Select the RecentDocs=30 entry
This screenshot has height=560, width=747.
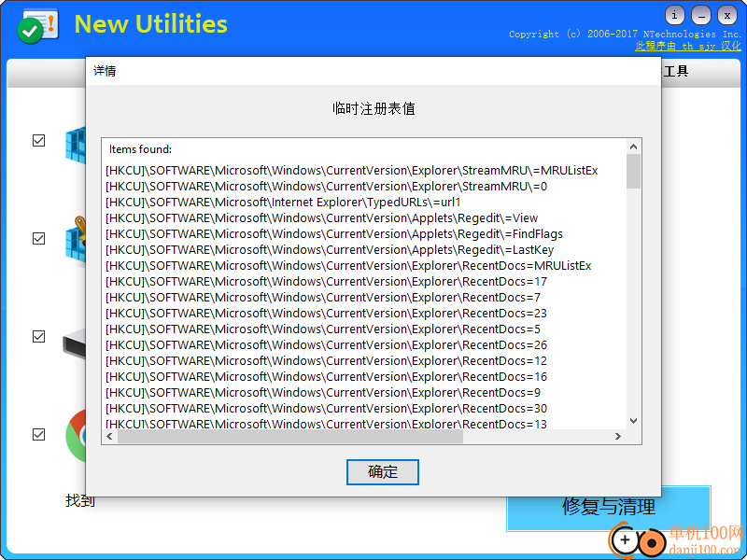326,409
